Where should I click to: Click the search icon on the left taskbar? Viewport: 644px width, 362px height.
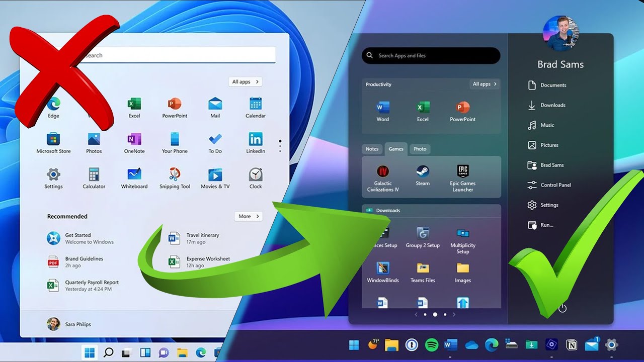tap(108, 352)
